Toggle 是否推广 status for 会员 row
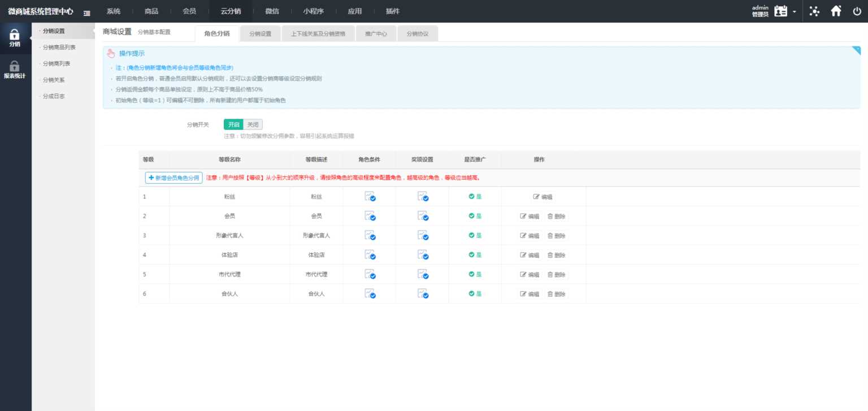Screen dimensions: 868x411 point(475,216)
